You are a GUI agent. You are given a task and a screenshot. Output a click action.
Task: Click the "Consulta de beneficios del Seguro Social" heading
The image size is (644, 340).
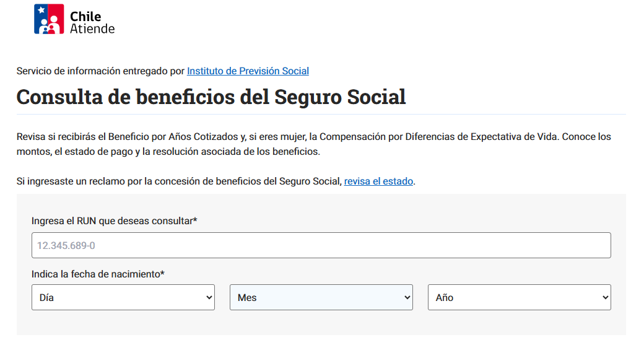point(211,97)
